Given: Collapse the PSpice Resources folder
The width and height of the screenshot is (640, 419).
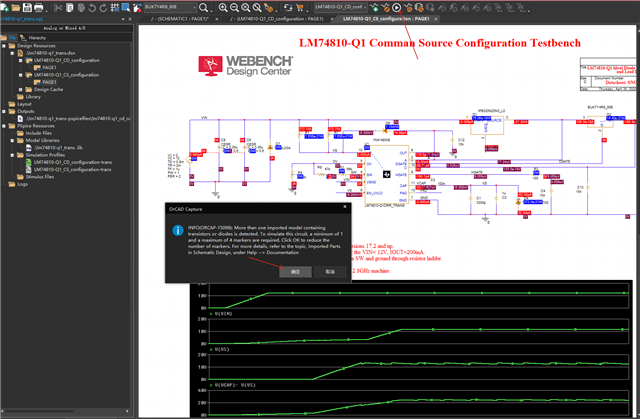Looking at the screenshot, I should (4, 126).
